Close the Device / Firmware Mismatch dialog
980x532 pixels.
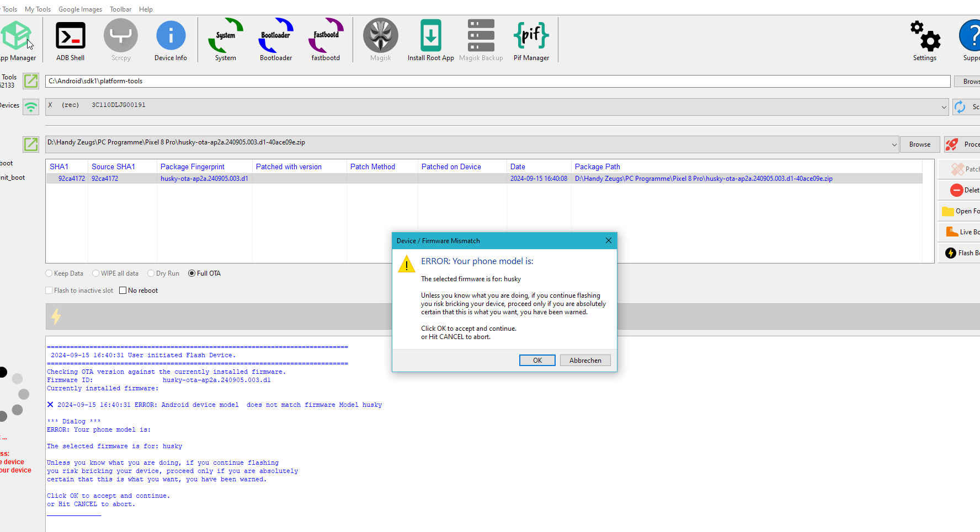[609, 240]
